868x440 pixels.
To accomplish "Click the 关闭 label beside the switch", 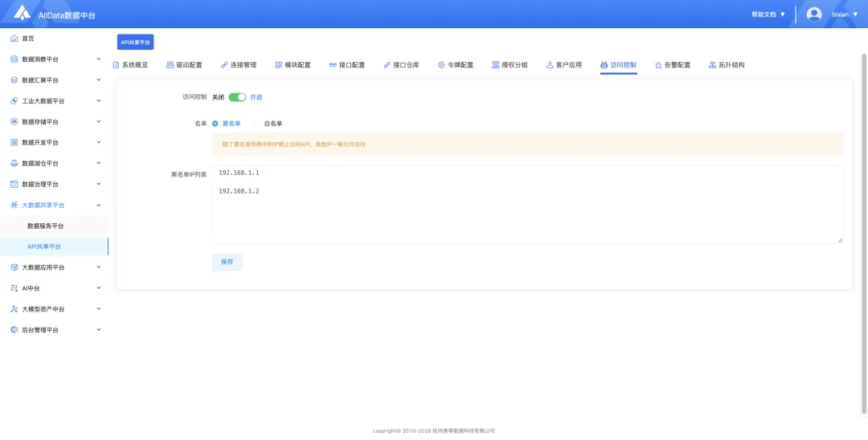I will 218,96.
